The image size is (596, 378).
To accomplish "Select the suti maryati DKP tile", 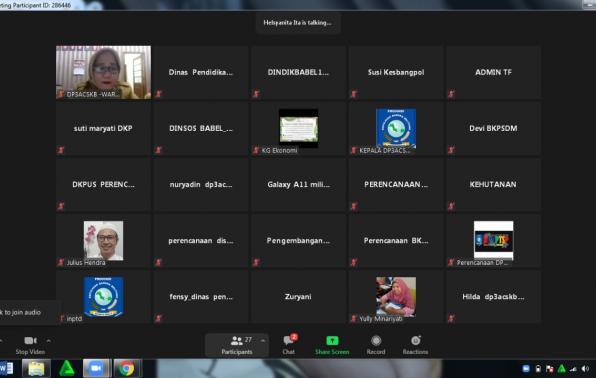I will [103, 129].
